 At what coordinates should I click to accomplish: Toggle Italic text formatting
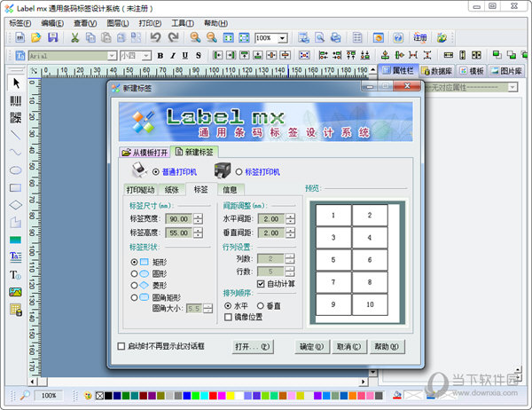pyautogui.click(x=173, y=55)
